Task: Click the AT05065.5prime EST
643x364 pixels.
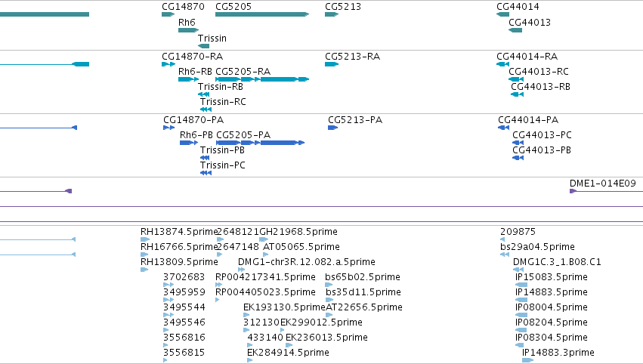Action: click(x=266, y=254)
